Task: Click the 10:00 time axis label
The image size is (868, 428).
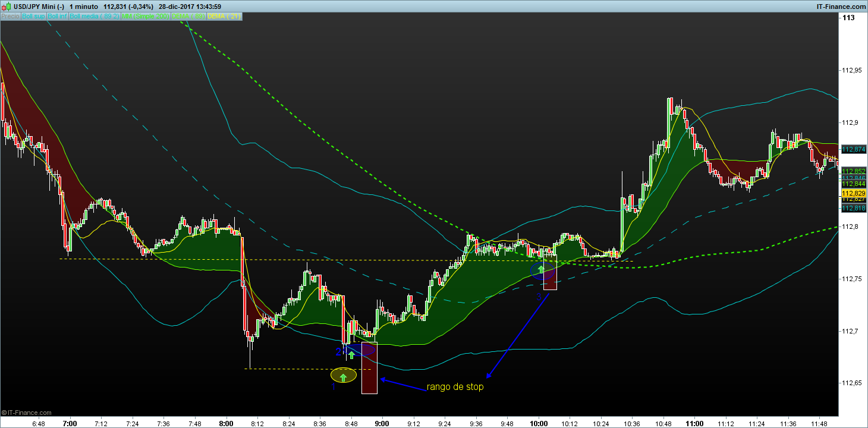Action: (x=539, y=424)
